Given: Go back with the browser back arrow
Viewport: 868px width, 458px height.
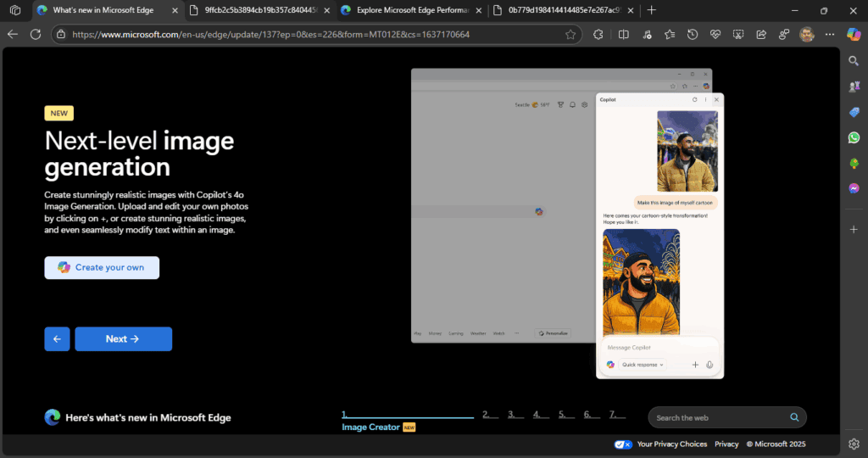Looking at the screenshot, I should tap(13, 34).
